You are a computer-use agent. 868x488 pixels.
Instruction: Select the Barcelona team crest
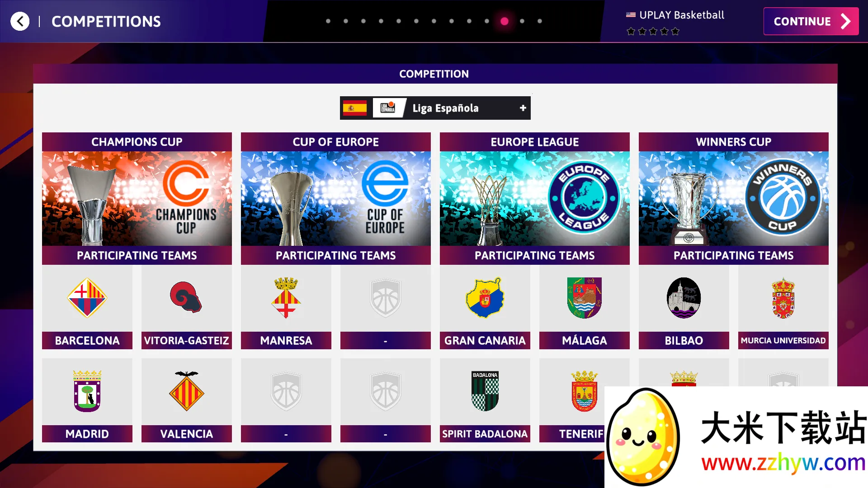tap(87, 298)
